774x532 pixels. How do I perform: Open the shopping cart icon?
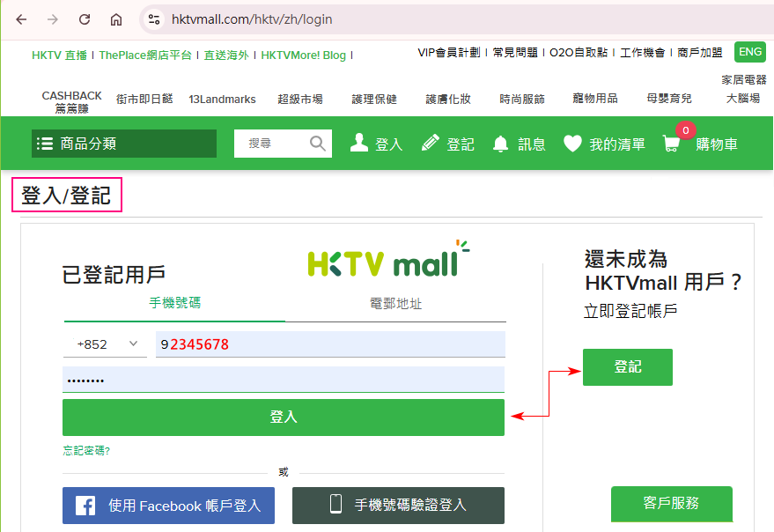[x=671, y=144]
